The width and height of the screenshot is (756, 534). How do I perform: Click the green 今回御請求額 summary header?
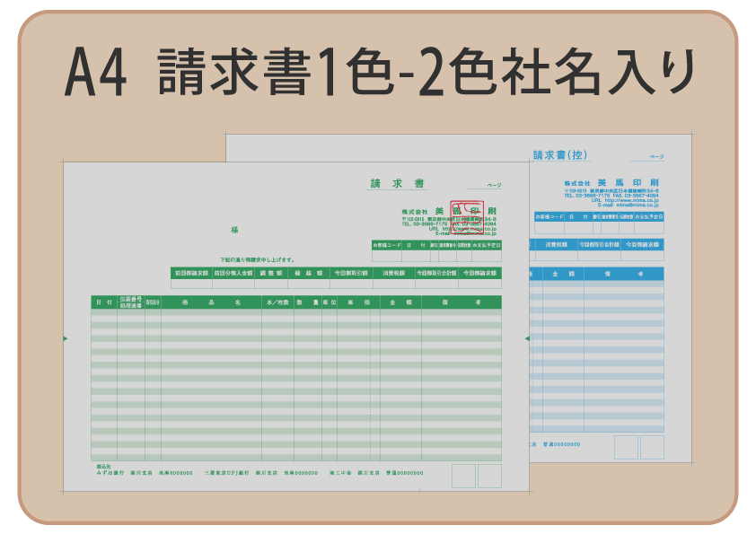pyautogui.click(x=479, y=273)
